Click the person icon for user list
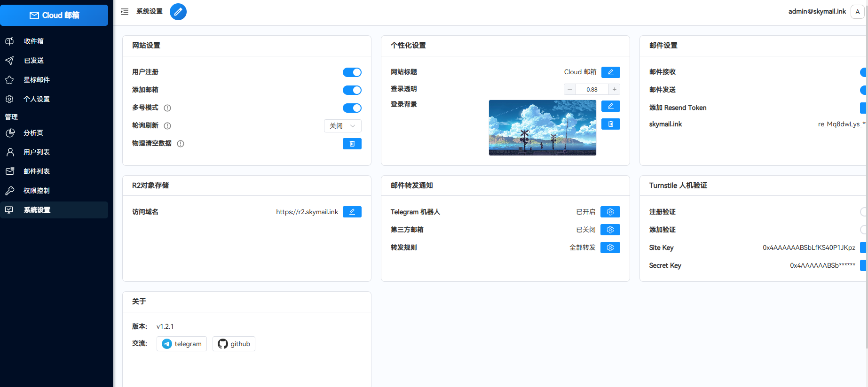 (x=10, y=152)
